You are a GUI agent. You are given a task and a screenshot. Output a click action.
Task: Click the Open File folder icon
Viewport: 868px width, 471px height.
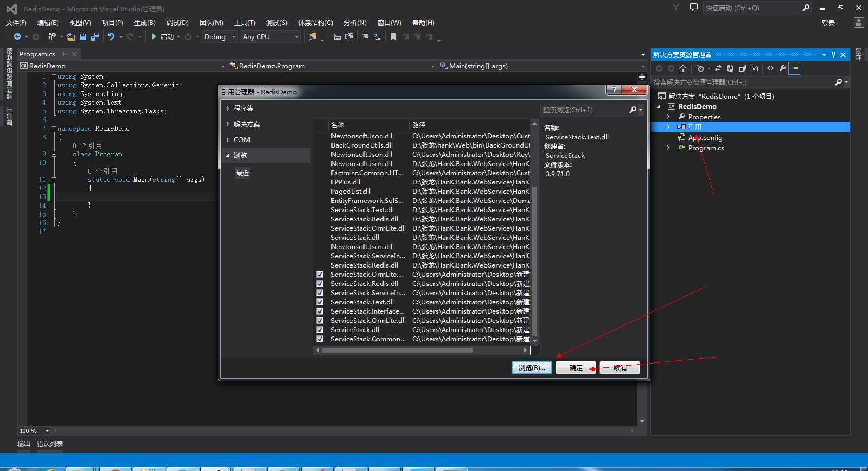click(x=71, y=36)
